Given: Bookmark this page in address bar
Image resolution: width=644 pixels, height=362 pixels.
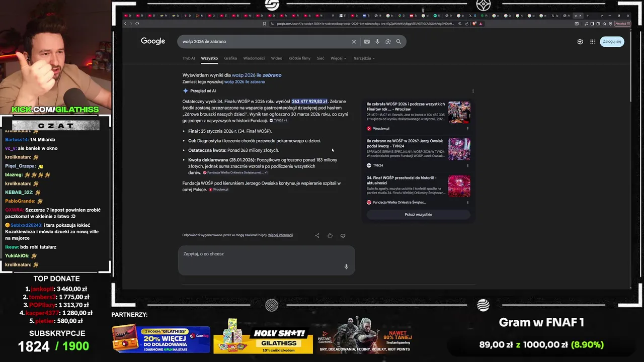Looking at the screenshot, I should point(264,24).
